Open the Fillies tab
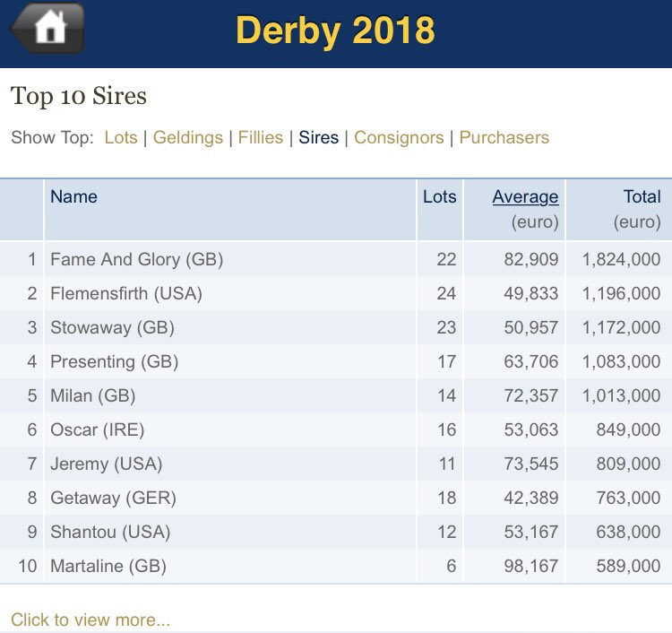The width and height of the screenshot is (672, 633). 261,138
